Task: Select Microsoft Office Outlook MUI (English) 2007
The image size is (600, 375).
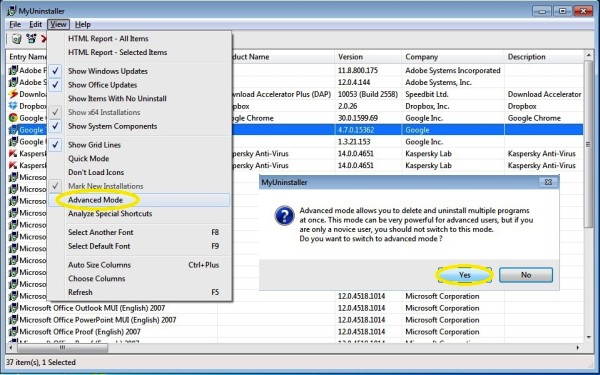Action: 92,308
